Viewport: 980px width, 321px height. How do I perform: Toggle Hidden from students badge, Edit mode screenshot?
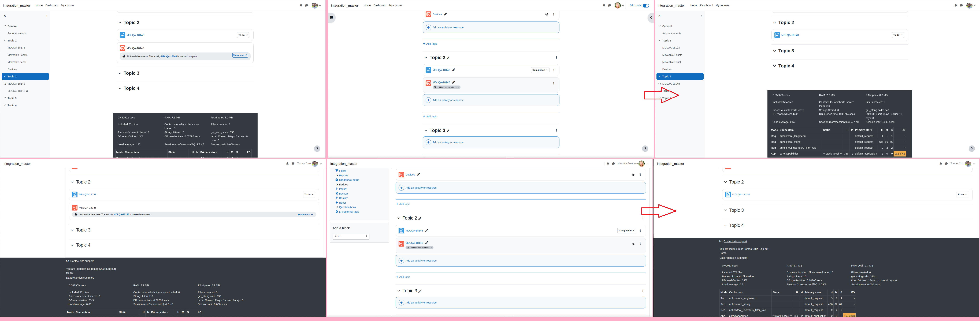click(447, 87)
